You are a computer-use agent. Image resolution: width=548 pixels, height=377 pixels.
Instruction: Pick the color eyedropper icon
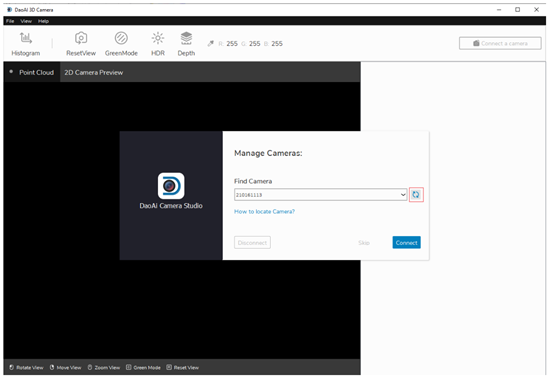click(210, 44)
